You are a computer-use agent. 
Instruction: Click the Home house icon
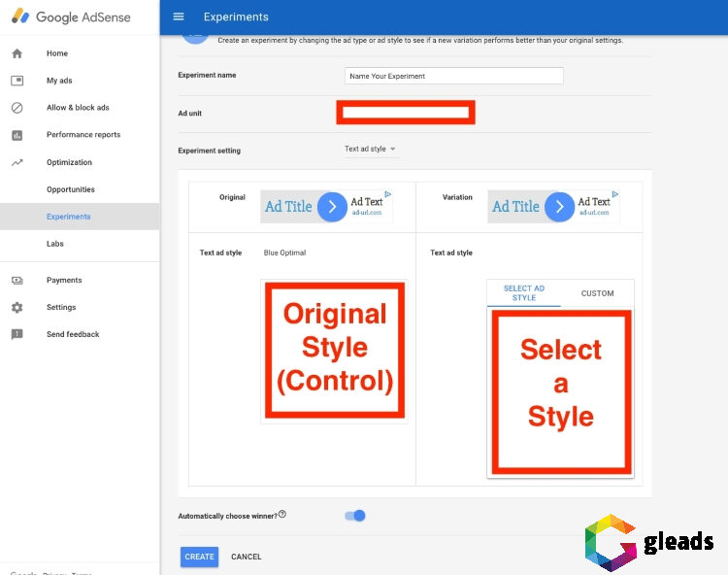(x=17, y=53)
